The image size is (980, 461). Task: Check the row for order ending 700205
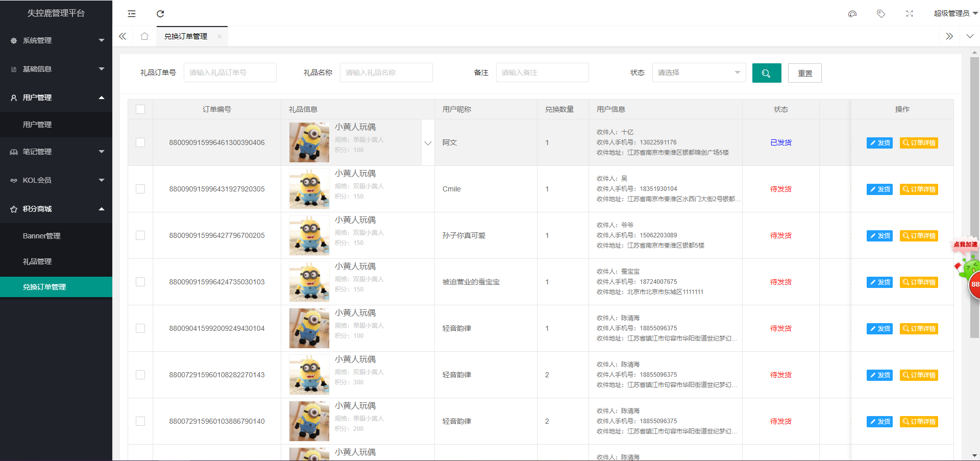140,235
